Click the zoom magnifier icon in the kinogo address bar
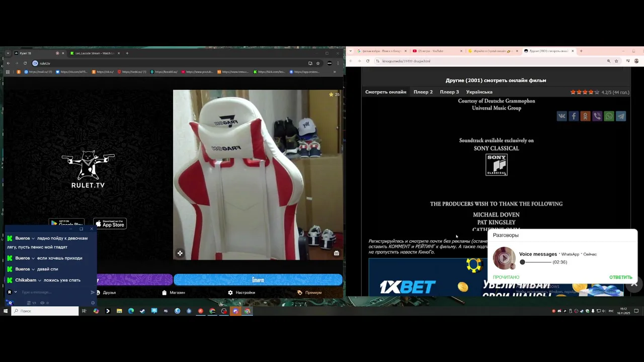This screenshot has height=362, width=644. coord(608,61)
